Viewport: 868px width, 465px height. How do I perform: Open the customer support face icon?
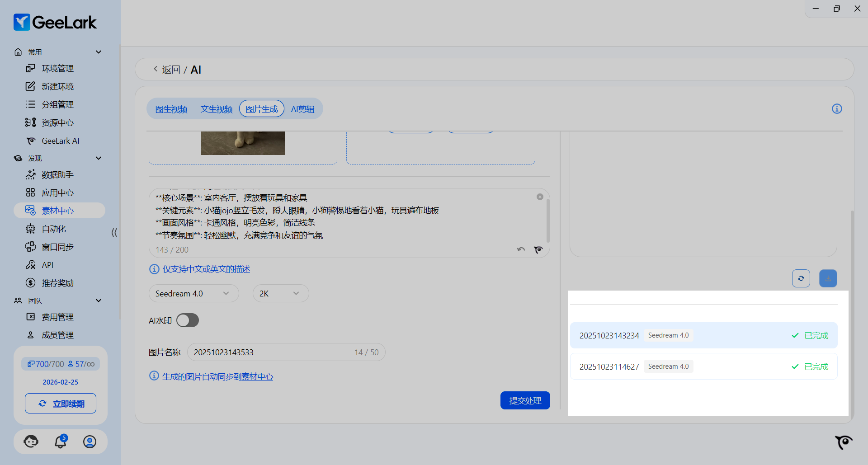click(x=31, y=442)
